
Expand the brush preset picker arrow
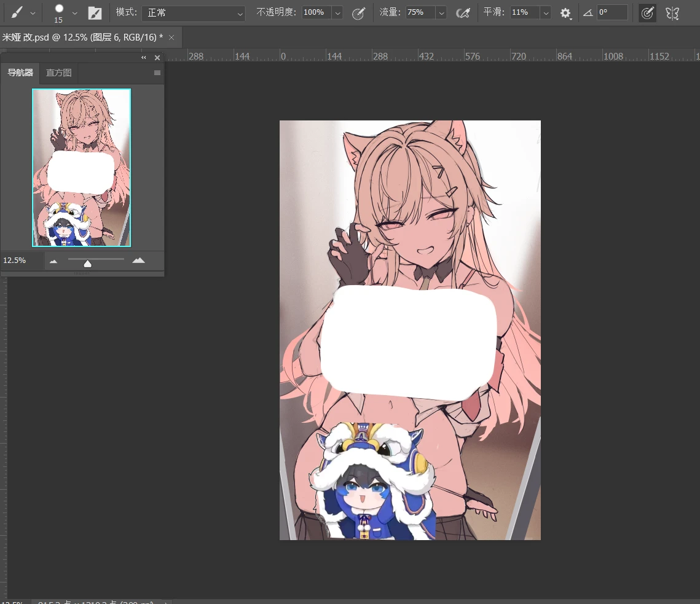74,14
